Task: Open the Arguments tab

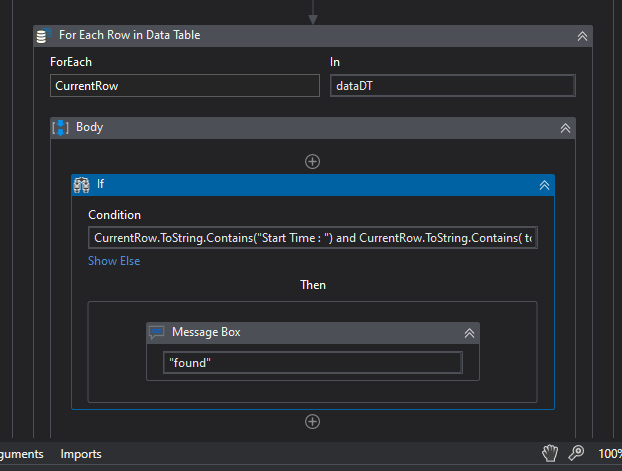Action: tap(21, 454)
